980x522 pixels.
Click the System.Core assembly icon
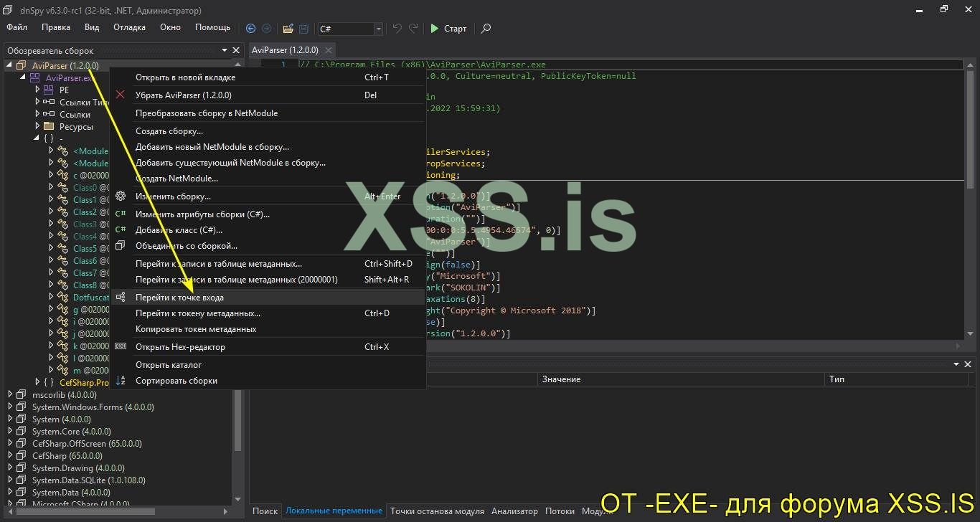pos(21,432)
